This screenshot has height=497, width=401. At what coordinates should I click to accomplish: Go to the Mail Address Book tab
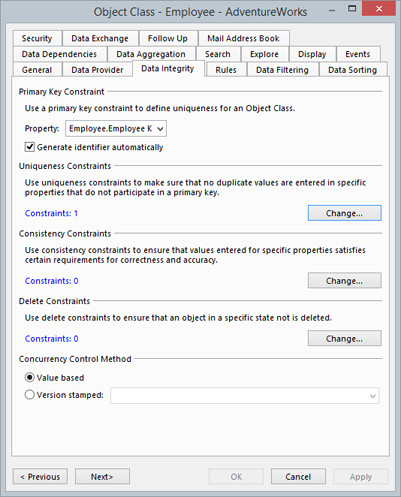pyautogui.click(x=244, y=38)
